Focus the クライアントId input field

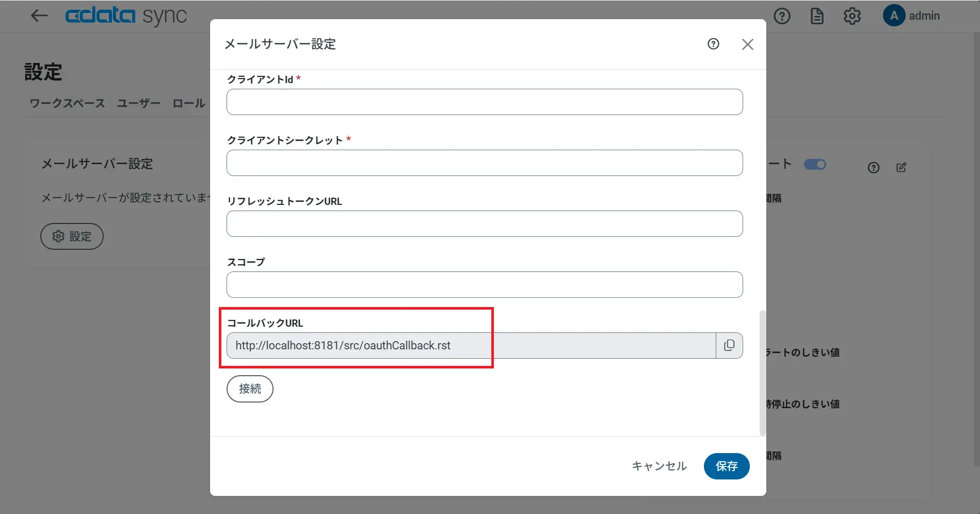click(x=484, y=102)
